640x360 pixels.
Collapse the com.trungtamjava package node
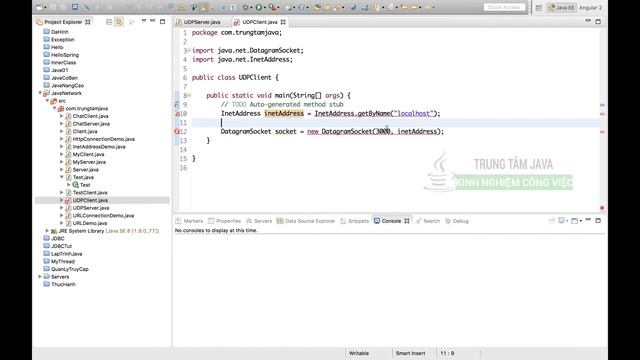pyautogui.click(x=54, y=109)
